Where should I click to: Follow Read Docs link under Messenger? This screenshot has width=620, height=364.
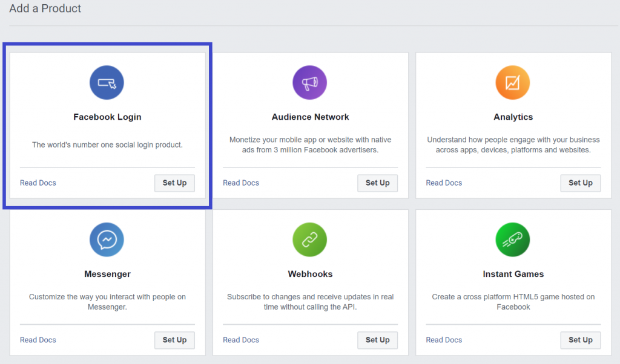pyautogui.click(x=38, y=340)
